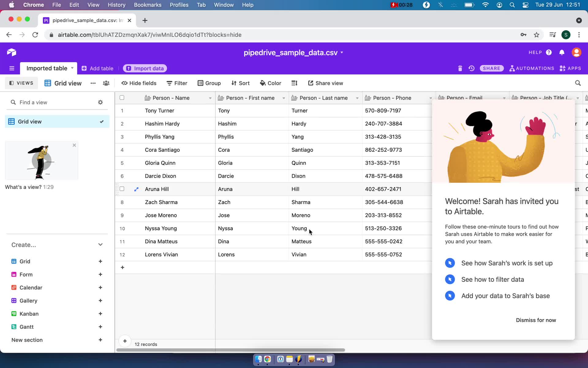Open base history icon

472,68
